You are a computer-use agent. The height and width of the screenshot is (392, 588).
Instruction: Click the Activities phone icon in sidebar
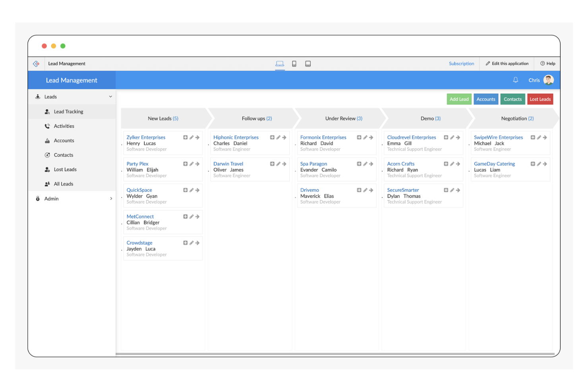point(47,126)
